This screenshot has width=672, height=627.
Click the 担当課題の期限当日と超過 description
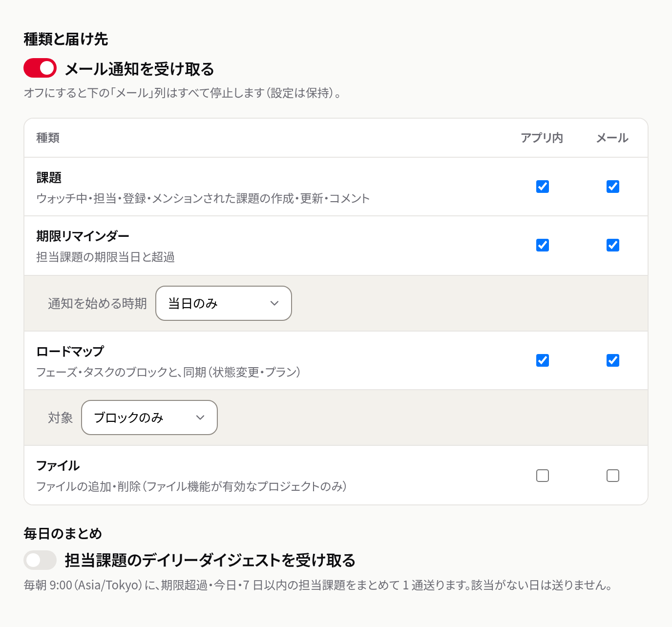click(x=105, y=257)
